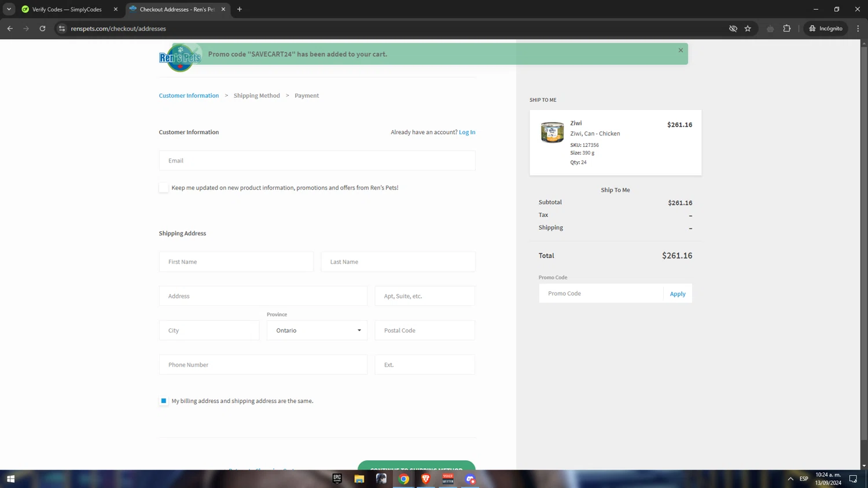Click the First Name field
868x488 pixels.
point(236,262)
